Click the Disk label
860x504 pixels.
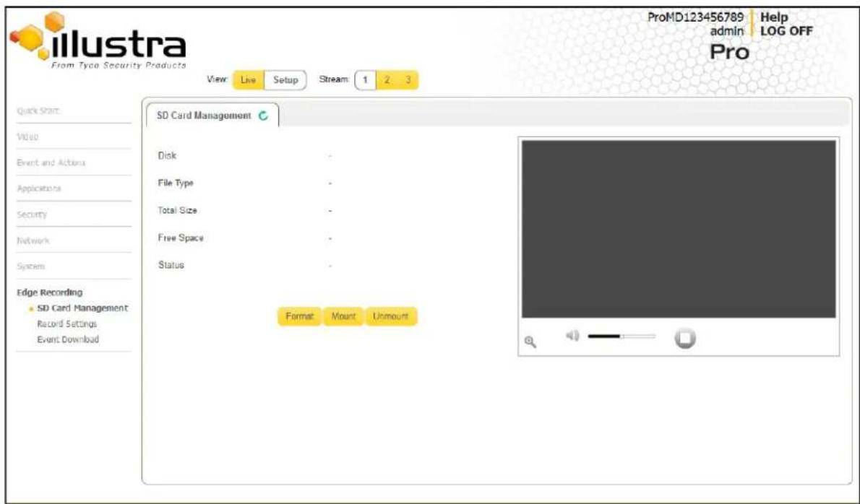[167, 155]
